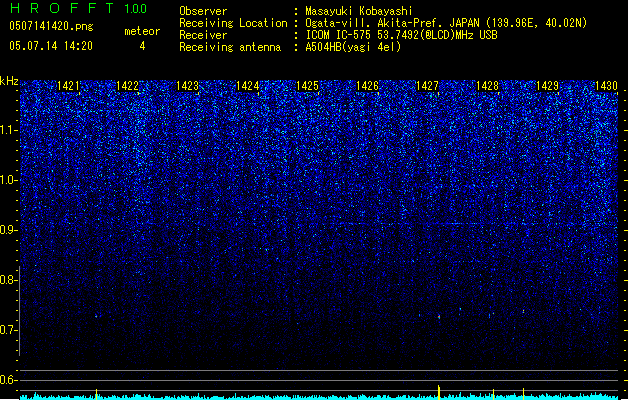Click the meteor count label
This screenshot has height=400, width=629.
point(142,31)
